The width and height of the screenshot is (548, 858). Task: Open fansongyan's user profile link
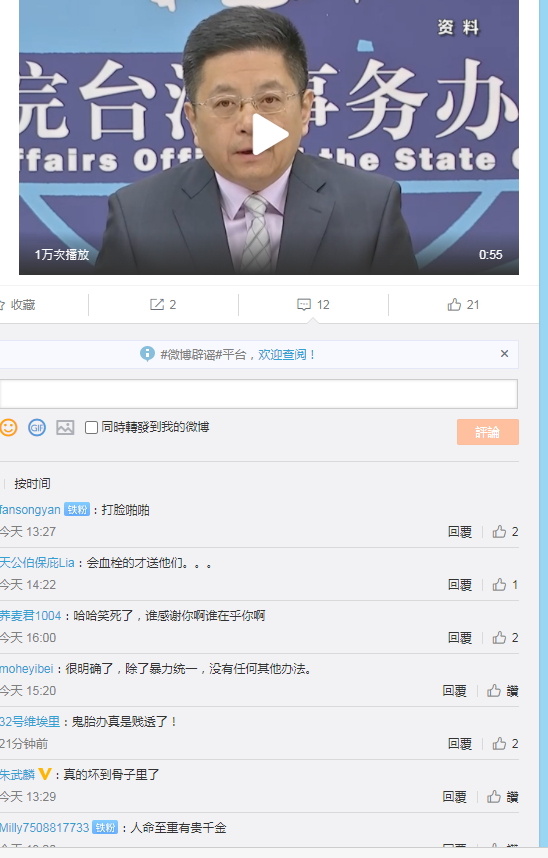click(30, 510)
